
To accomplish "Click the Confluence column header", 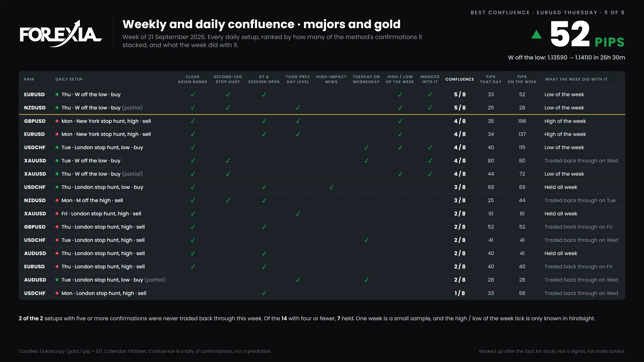I will (x=460, y=79).
